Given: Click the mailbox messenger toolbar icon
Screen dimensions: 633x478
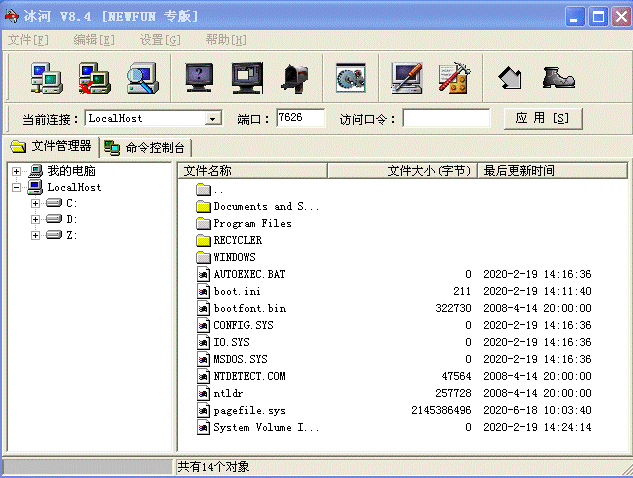Looking at the screenshot, I should point(295,78).
